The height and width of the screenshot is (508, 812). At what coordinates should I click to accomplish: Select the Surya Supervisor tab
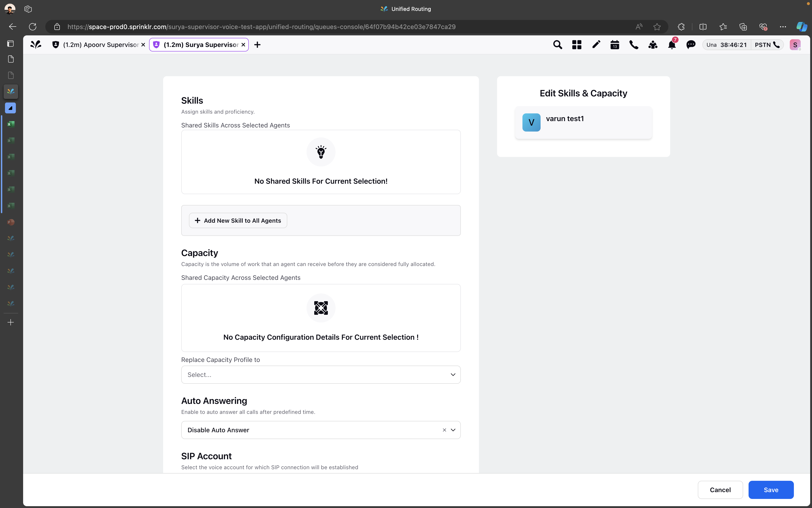(199, 45)
